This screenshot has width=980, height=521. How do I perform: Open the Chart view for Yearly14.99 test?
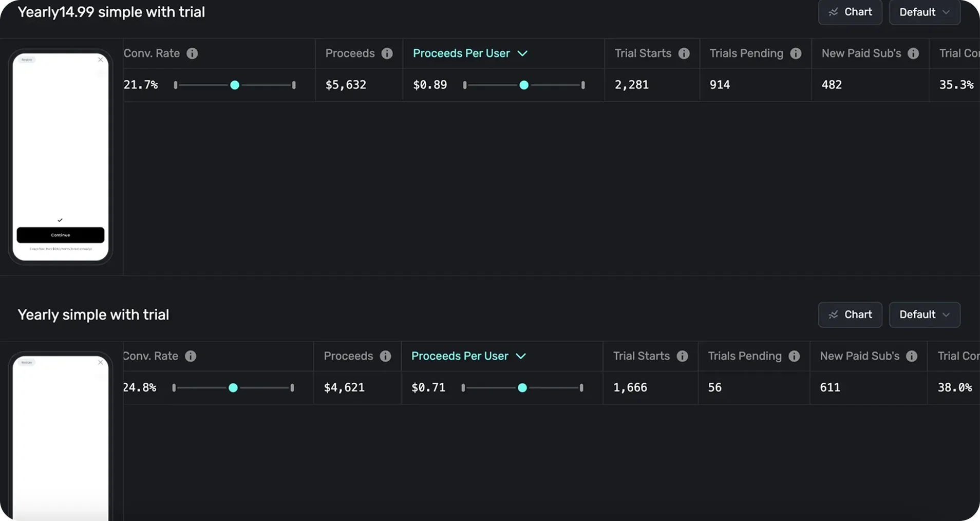click(x=850, y=12)
